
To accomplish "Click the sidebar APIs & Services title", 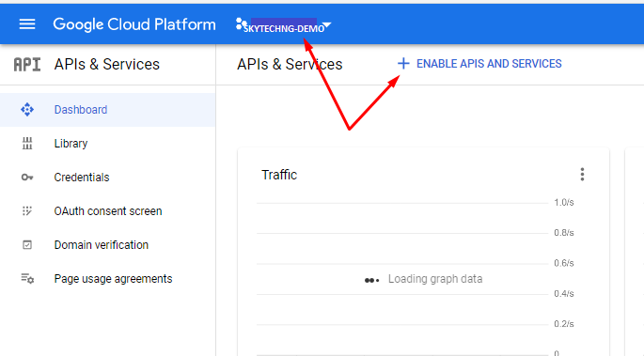I will point(107,65).
